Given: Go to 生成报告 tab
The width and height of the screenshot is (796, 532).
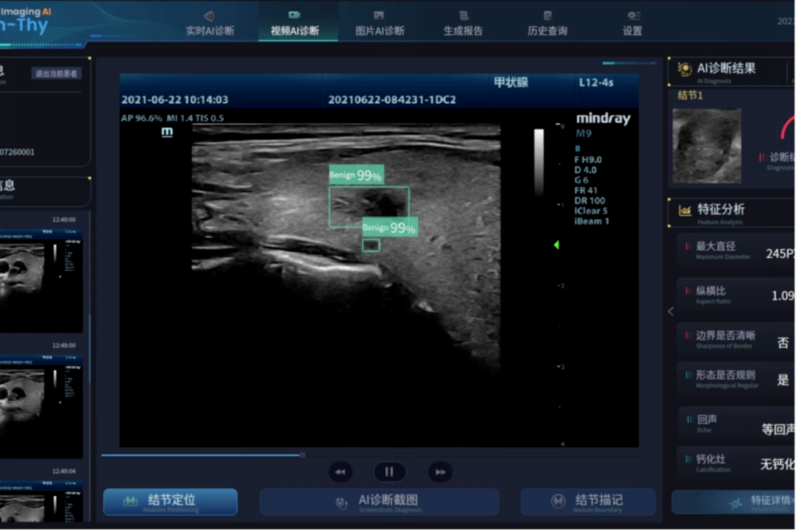Looking at the screenshot, I should tap(463, 24).
